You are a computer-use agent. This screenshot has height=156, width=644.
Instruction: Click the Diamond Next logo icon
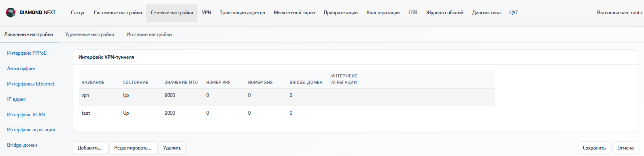11,13
